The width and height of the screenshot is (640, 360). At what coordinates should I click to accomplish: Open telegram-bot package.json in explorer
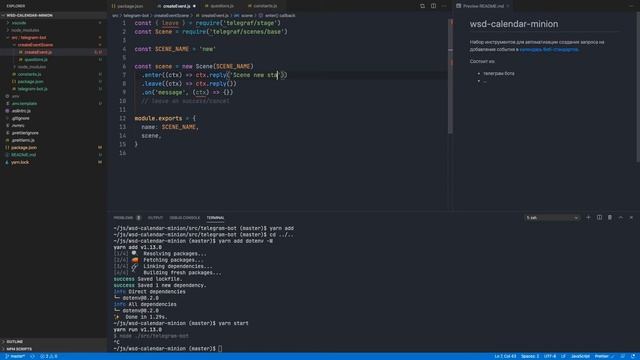[53, 82]
